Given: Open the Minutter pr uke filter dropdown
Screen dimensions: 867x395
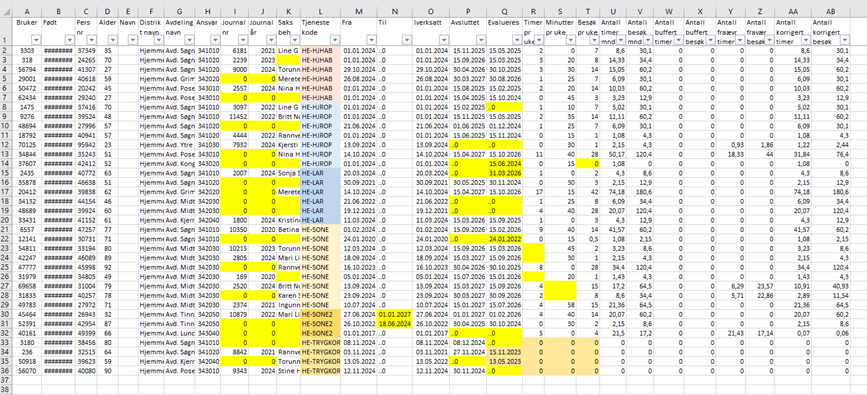Looking at the screenshot, I should coord(571,40).
